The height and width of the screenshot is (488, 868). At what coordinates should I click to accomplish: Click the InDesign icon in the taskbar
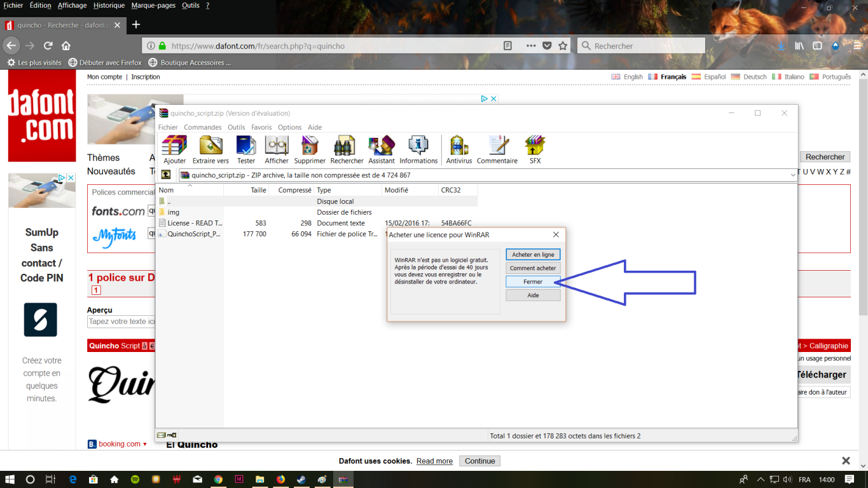tap(239, 479)
